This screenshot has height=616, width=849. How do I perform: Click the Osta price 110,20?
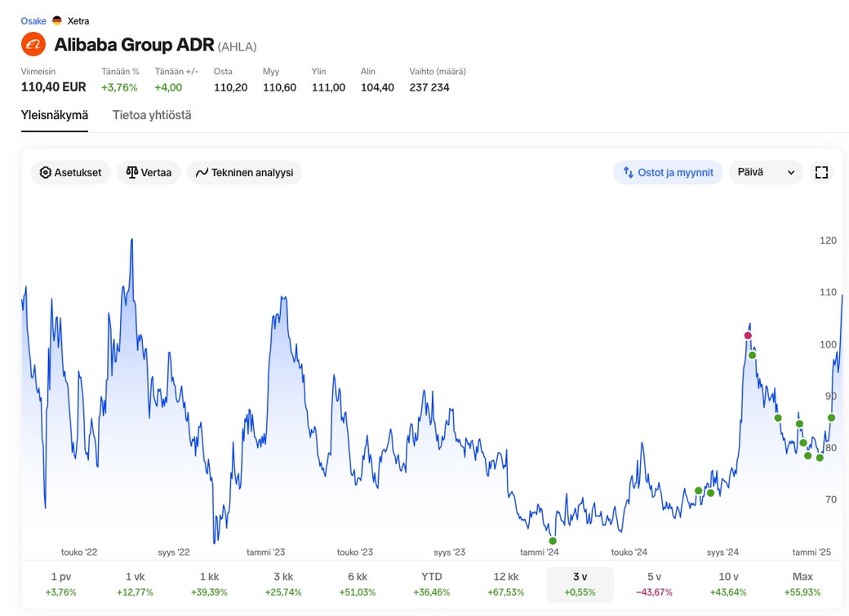[231, 87]
